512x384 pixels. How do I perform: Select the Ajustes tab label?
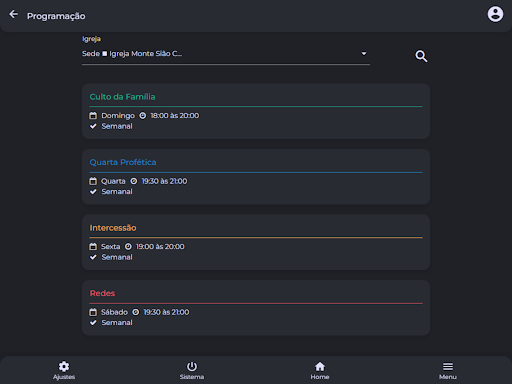coord(64,377)
